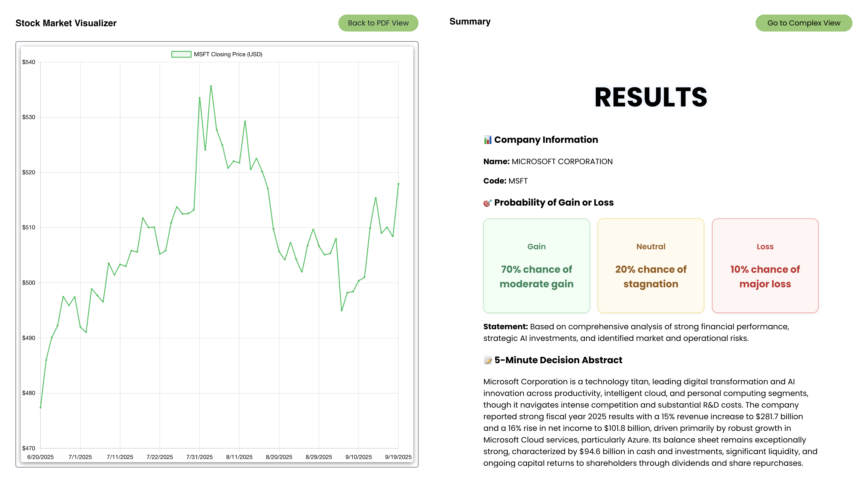868x483 pixels.
Task: Toggle MSFT Closing Price legend swatch
Action: [x=181, y=54]
